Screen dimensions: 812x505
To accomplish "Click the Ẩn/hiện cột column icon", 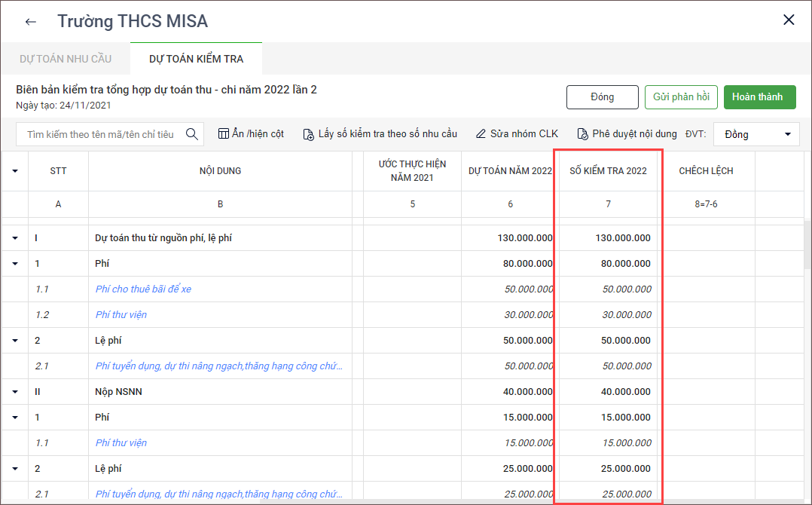I will coord(223,134).
